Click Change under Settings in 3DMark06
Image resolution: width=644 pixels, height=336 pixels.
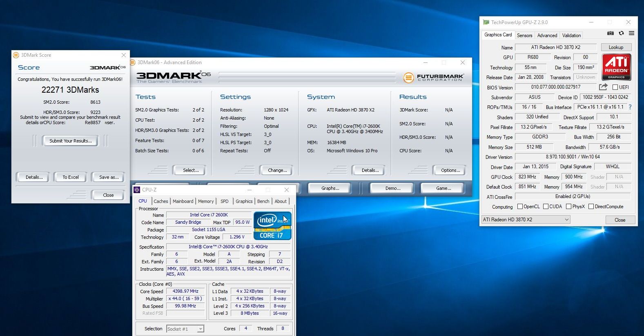coord(277,170)
